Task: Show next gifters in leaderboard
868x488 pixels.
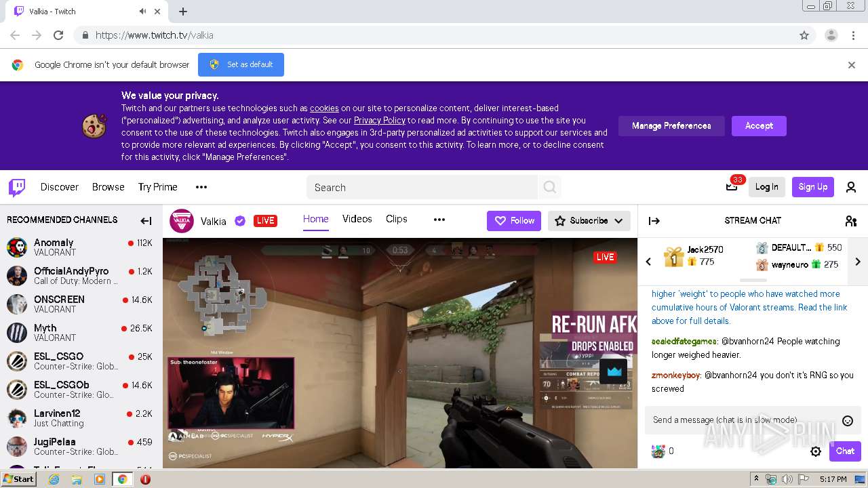Action: point(858,262)
